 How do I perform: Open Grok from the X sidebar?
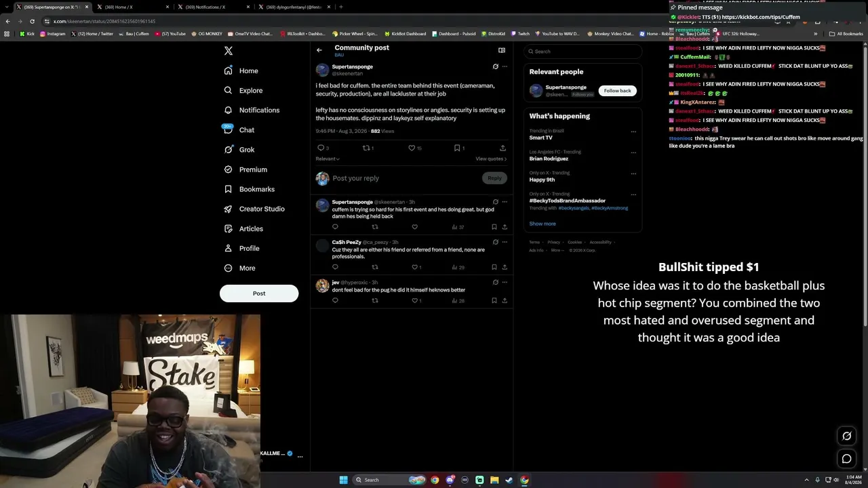pyautogui.click(x=239, y=149)
